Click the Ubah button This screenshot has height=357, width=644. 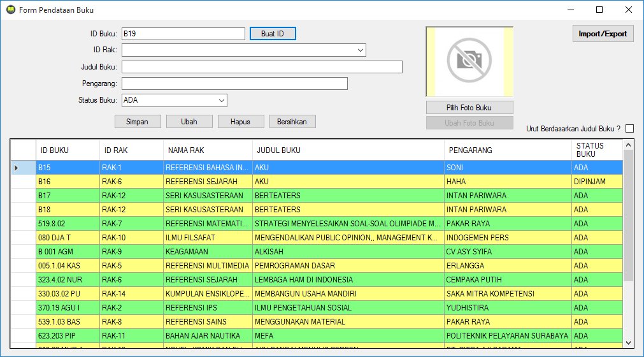189,122
